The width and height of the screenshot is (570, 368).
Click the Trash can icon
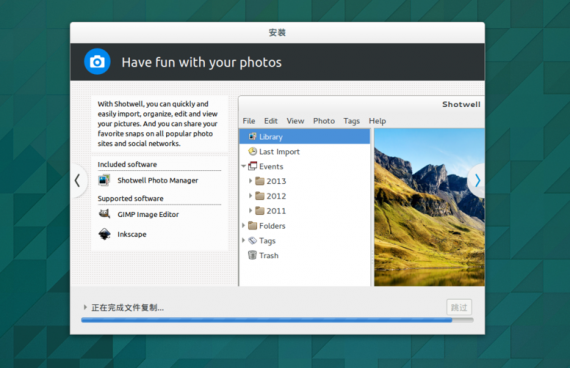(x=252, y=255)
